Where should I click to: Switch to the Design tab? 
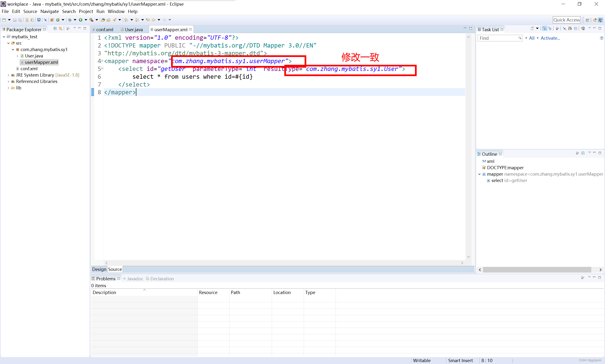99,269
